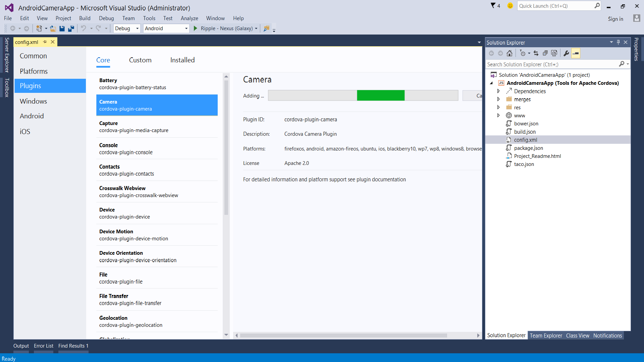Viewport: 644px width, 362px height.
Task: Switch to the Team Explorer tab
Action: [x=546, y=336]
